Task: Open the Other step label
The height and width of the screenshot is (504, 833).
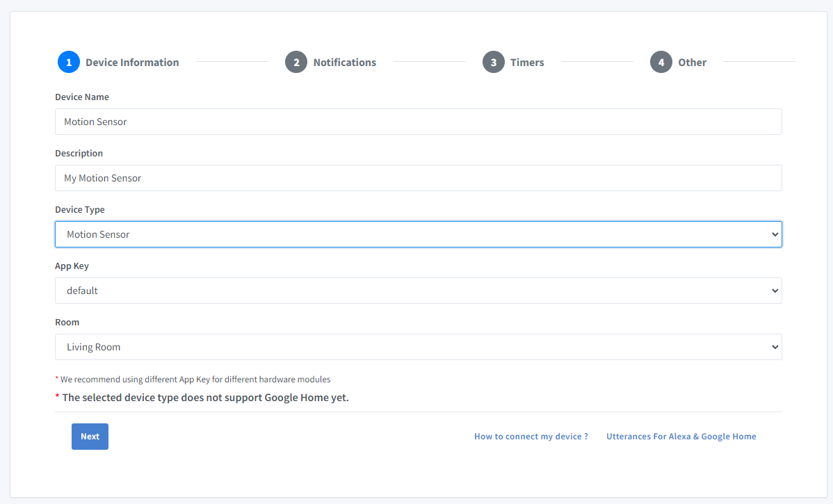Action: (x=692, y=63)
